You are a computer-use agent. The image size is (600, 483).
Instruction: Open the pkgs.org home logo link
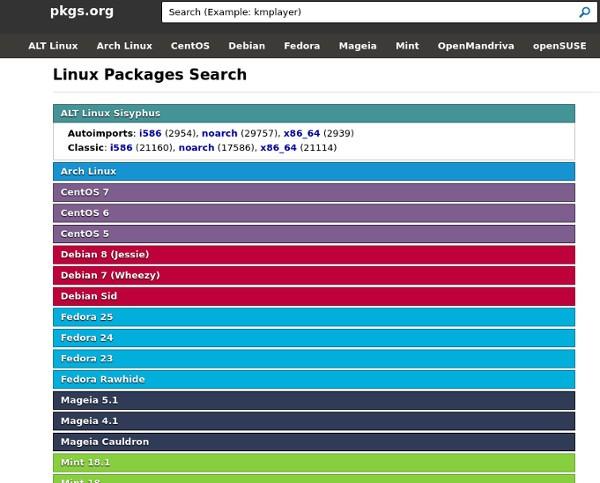(x=82, y=11)
